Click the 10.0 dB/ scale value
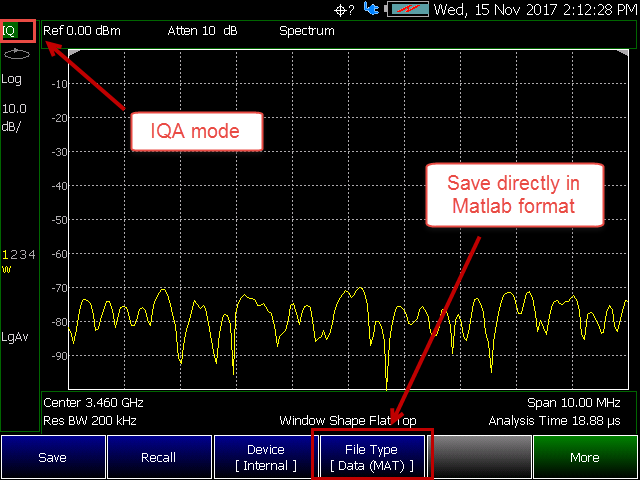640x480 pixels. 14,117
